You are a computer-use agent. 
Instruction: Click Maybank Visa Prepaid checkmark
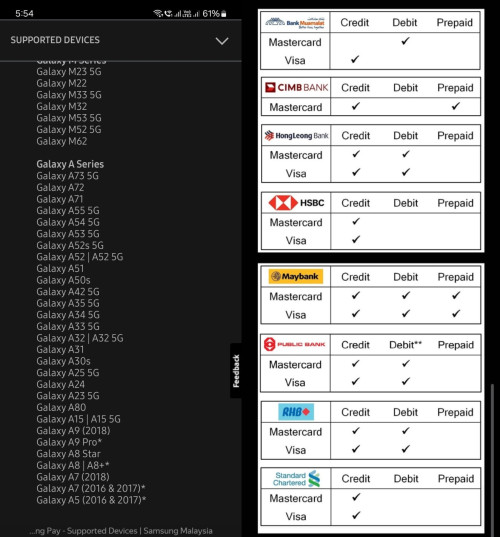(x=455, y=313)
